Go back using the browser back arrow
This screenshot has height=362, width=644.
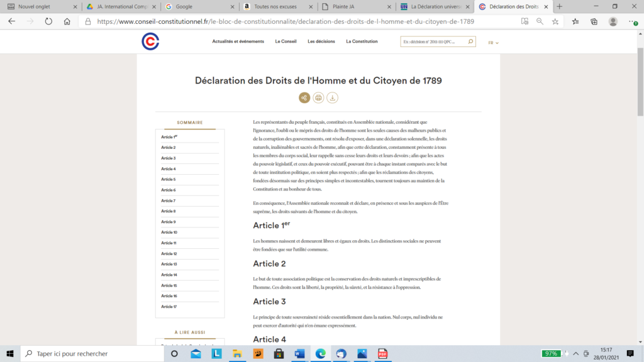click(x=11, y=21)
